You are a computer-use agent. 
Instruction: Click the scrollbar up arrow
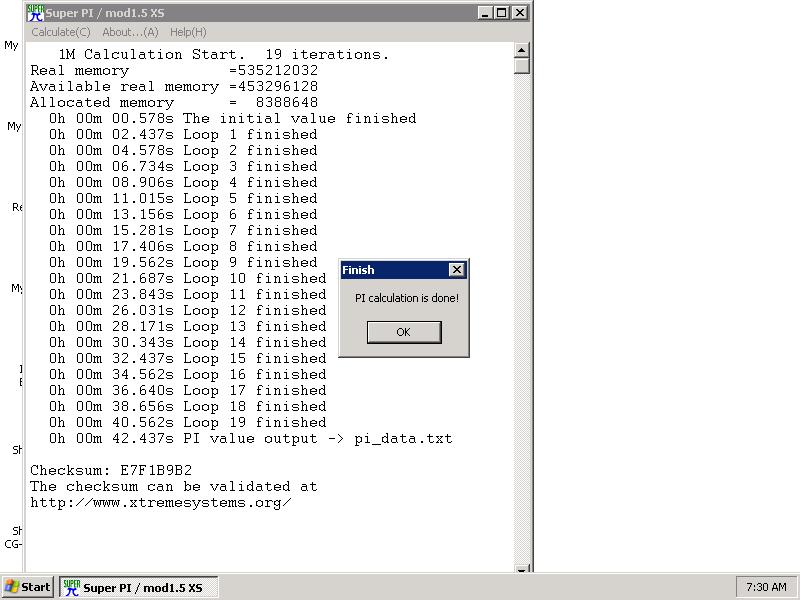pyautogui.click(x=521, y=50)
